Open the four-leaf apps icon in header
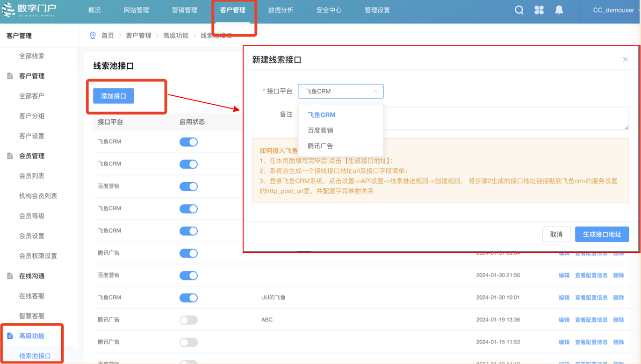The height and width of the screenshot is (364, 641). (539, 10)
